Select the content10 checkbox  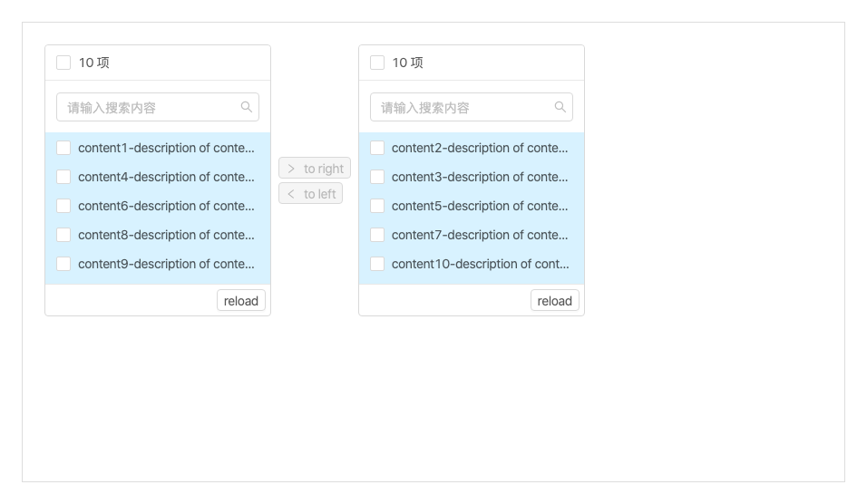tap(377, 264)
